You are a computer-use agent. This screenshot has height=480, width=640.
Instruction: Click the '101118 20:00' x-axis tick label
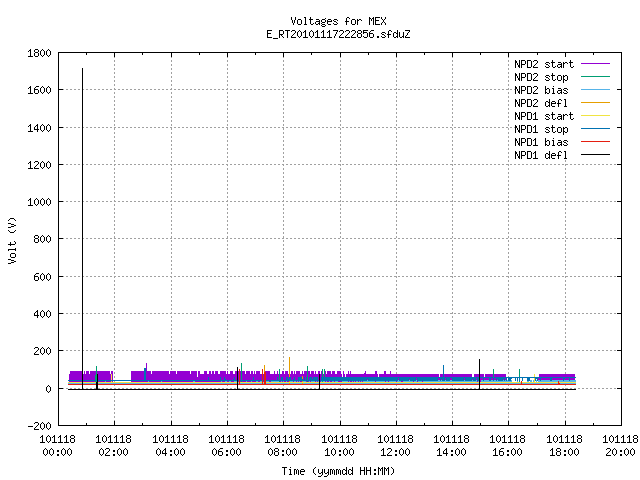(620, 446)
